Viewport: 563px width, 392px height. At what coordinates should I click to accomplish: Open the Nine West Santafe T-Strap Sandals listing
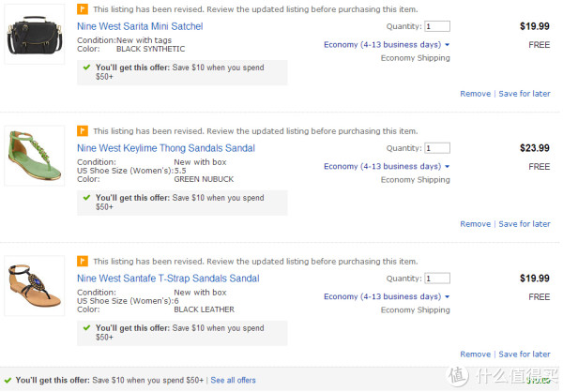point(168,279)
